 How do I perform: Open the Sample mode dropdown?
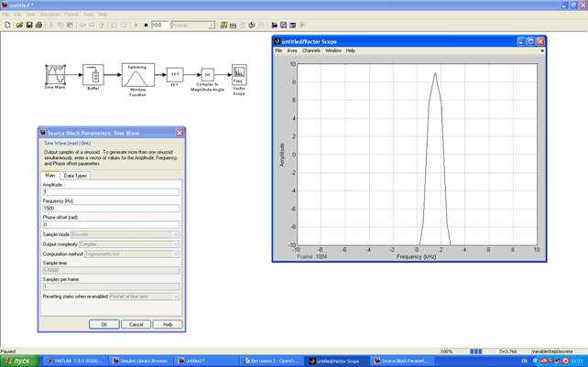click(x=125, y=234)
